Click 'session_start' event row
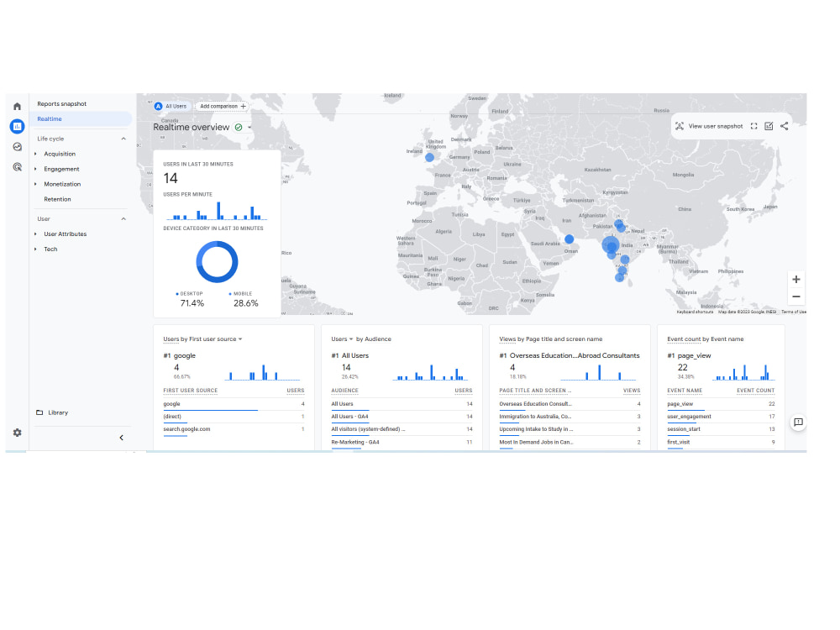This screenshot has width=840, height=630. 721,429
